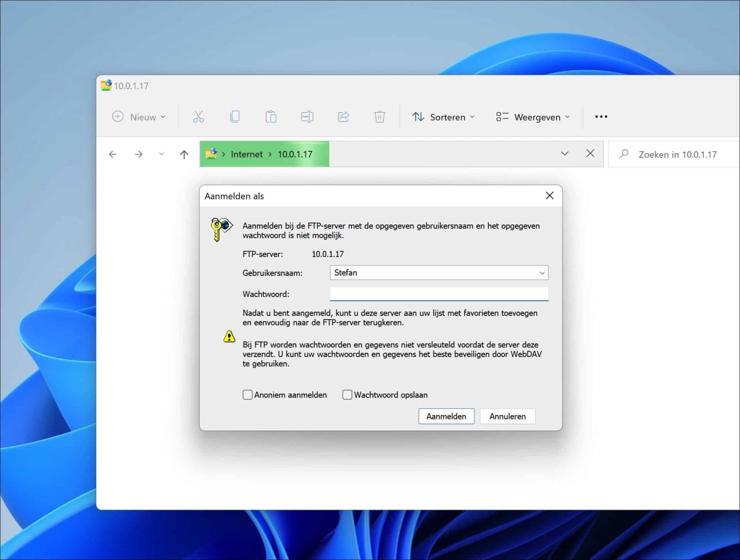Expand the Nieuw dropdown menu
Viewport: 740px width, 560px height.
[x=140, y=117]
